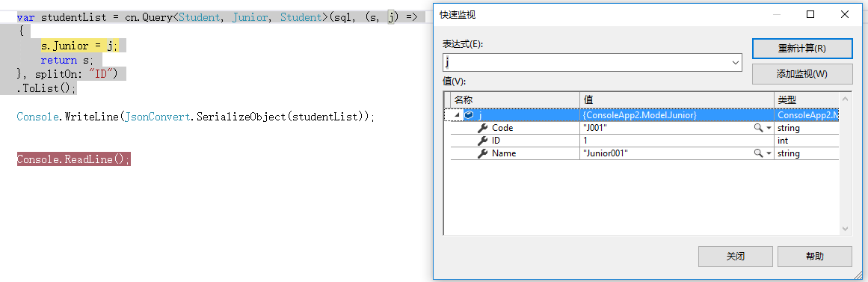Viewport: 868px width, 282px height.
Task: Click the wrench icon beside ID
Action: tap(482, 141)
